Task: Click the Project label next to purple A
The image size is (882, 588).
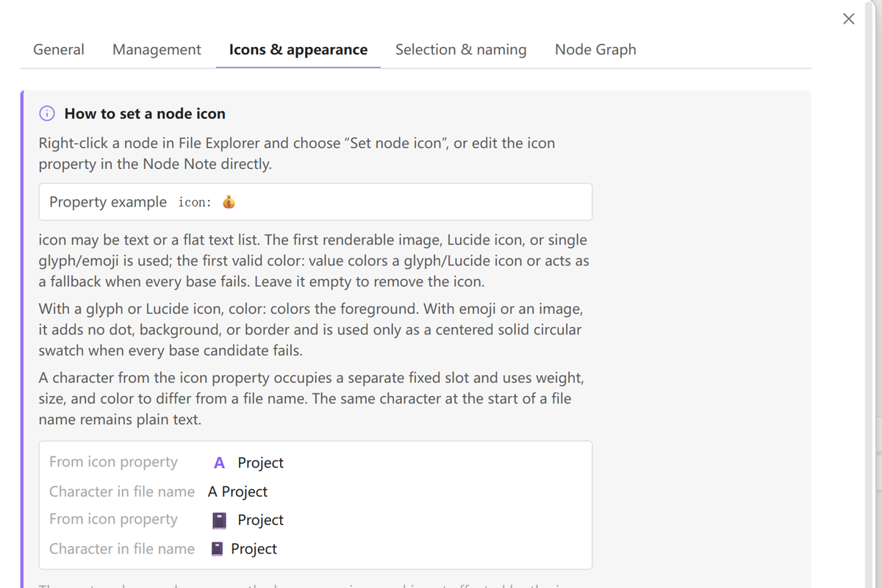Action: pos(260,462)
